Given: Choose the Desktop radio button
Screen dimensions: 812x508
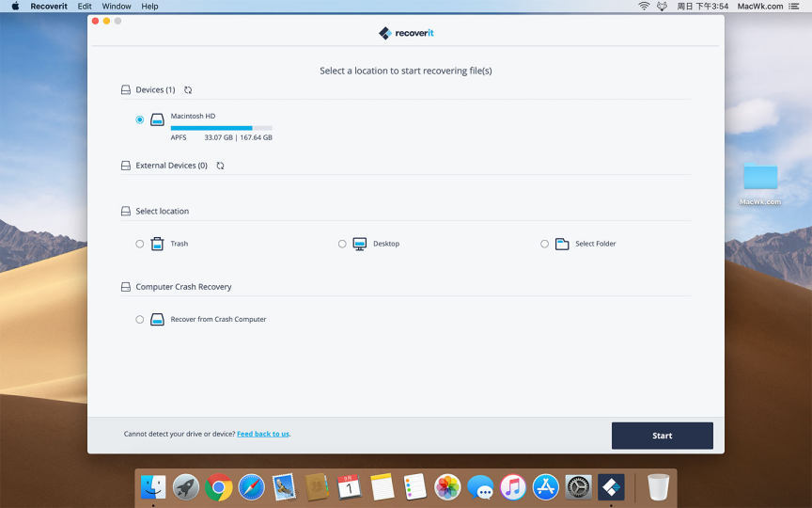Looking at the screenshot, I should [x=342, y=244].
